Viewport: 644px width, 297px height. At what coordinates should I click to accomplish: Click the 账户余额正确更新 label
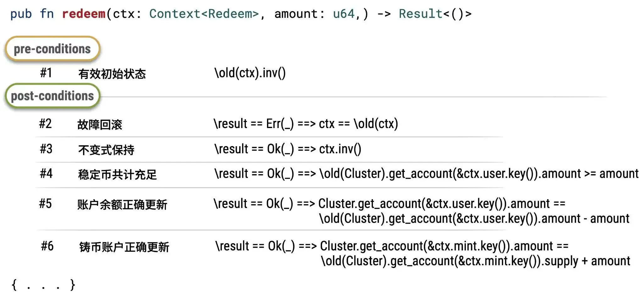122,205
